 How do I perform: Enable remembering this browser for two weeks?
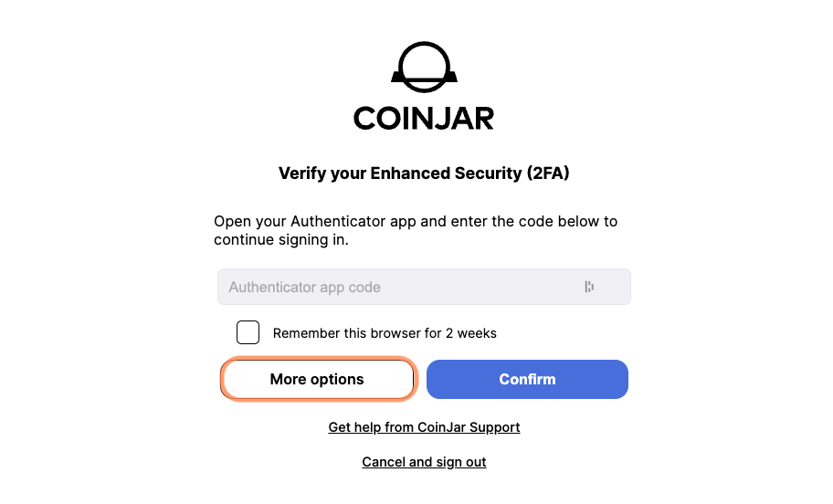click(248, 332)
